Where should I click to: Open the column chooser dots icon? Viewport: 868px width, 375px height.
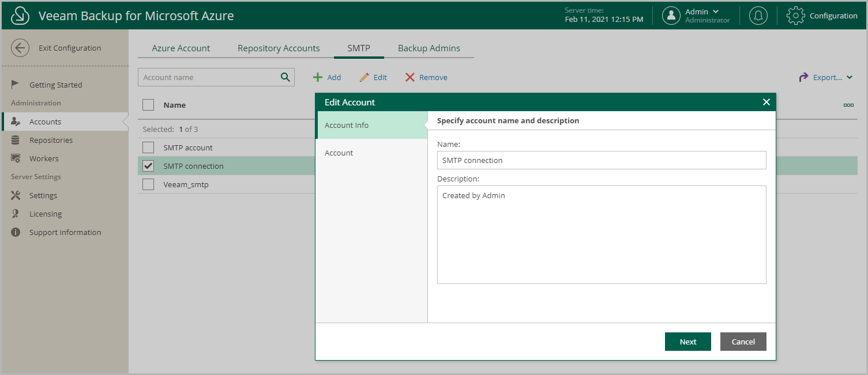tap(848, 105)
